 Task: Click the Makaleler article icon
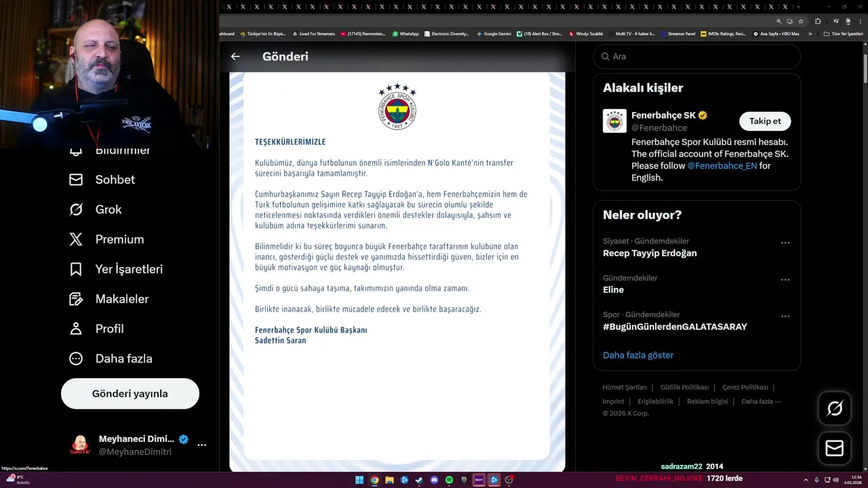(x=76, y=299)
